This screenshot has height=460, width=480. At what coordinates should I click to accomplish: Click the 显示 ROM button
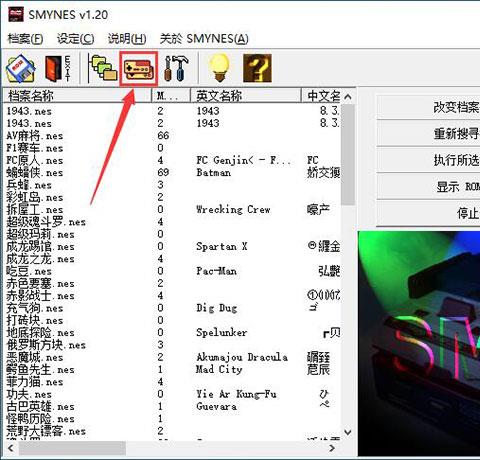(428, 187)
